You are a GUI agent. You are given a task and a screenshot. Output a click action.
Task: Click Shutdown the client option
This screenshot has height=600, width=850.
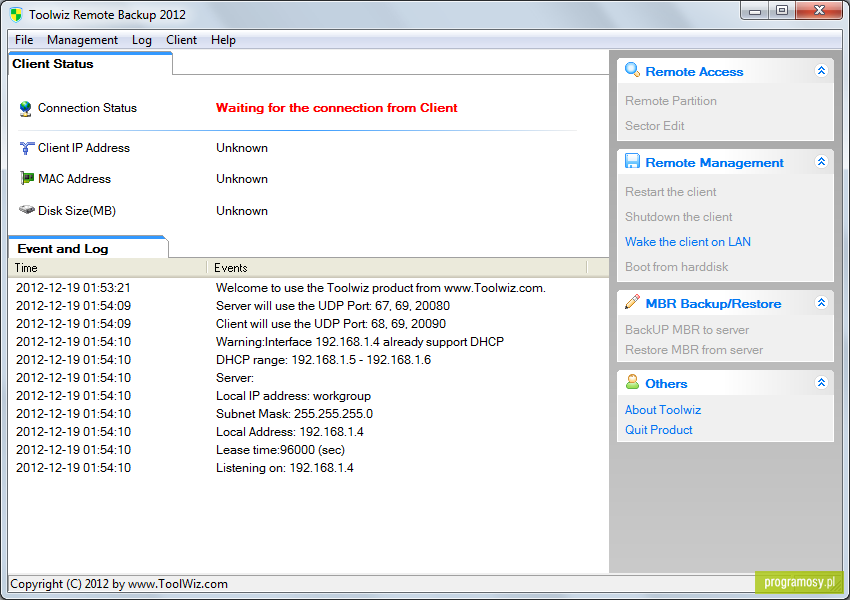pos(679,217)
